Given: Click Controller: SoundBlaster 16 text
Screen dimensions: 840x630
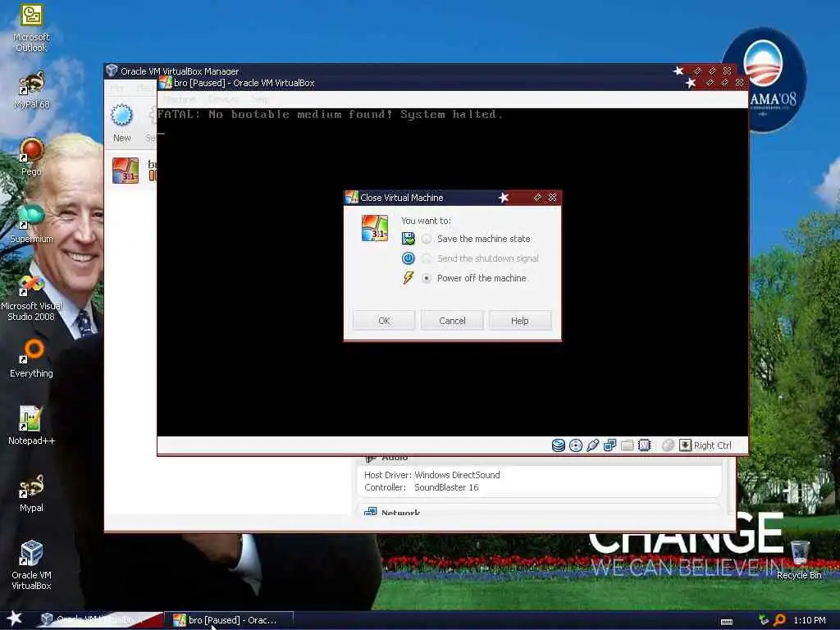Looking at the screenshot, I should pyautogui.click(x=421, y=487).
